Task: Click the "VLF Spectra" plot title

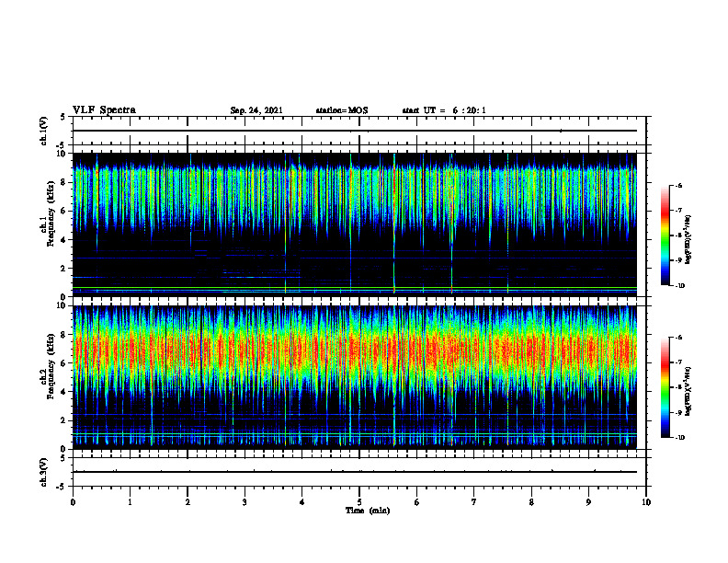Action: [104, 110]
